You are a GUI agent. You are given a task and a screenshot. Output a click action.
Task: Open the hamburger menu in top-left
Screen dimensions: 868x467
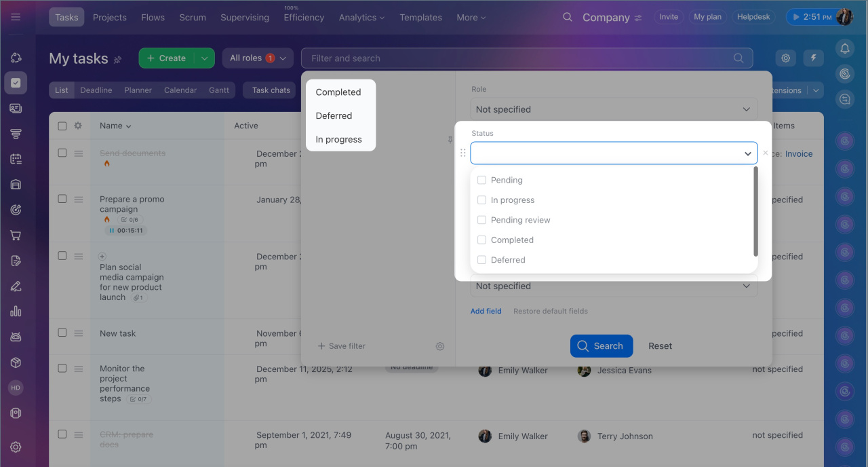click(x=16, y=17)
